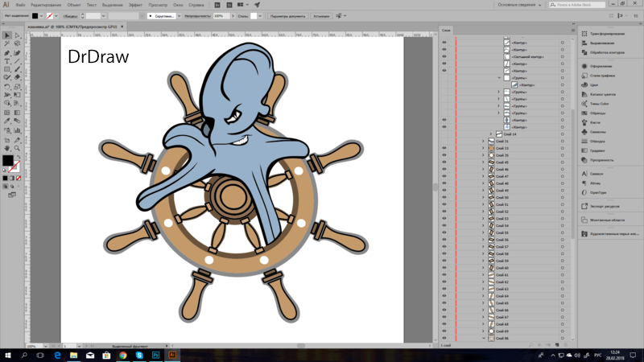Open the Каталог цветов panel
Viewport: 644px width, 362px height.
coord(599,94)
